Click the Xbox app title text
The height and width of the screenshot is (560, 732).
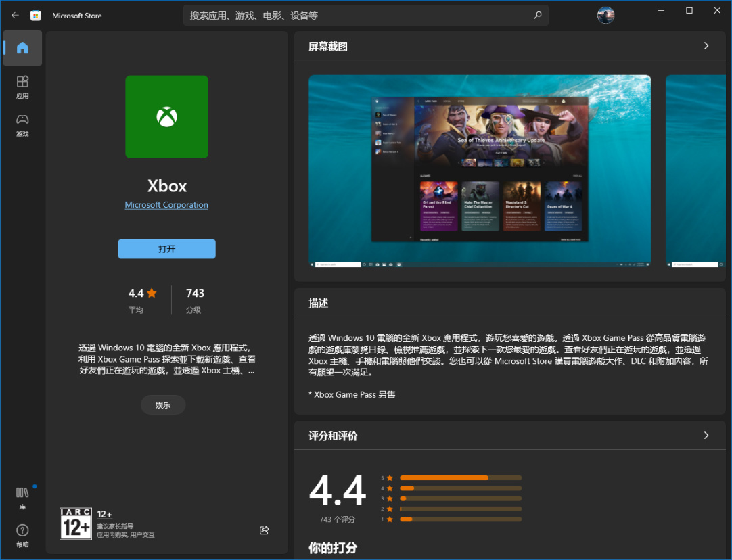coord(166,186)
